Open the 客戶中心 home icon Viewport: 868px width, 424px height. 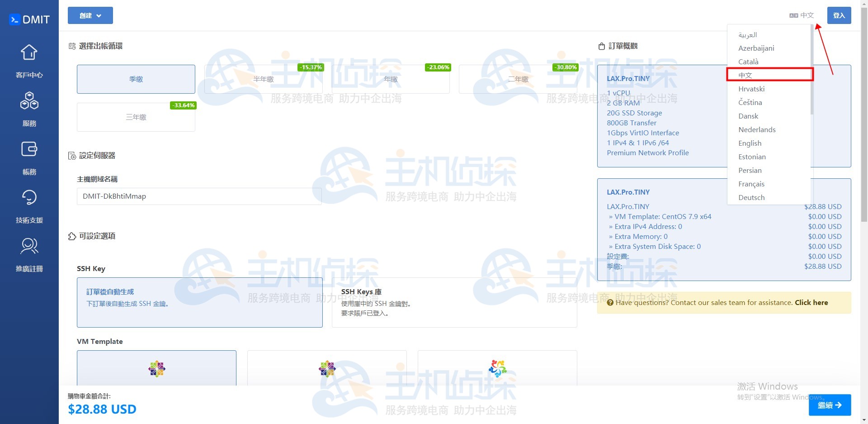29,52
